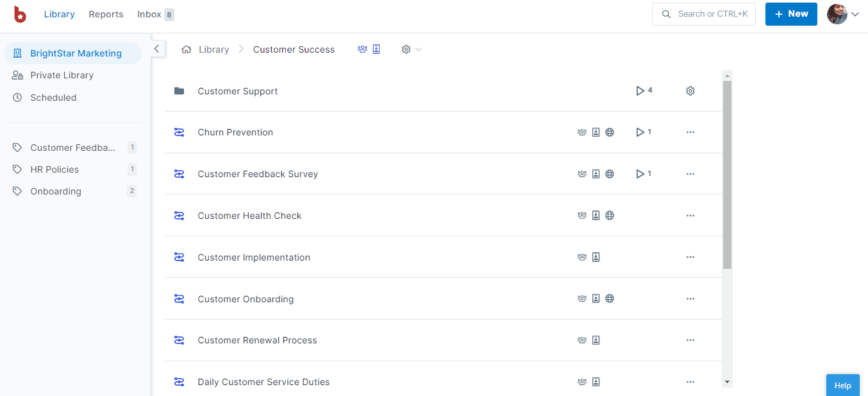Viewport: 868px width, 396px height.
Task: Open the Customer Support folder settings gear
Action: click(690, 90)
